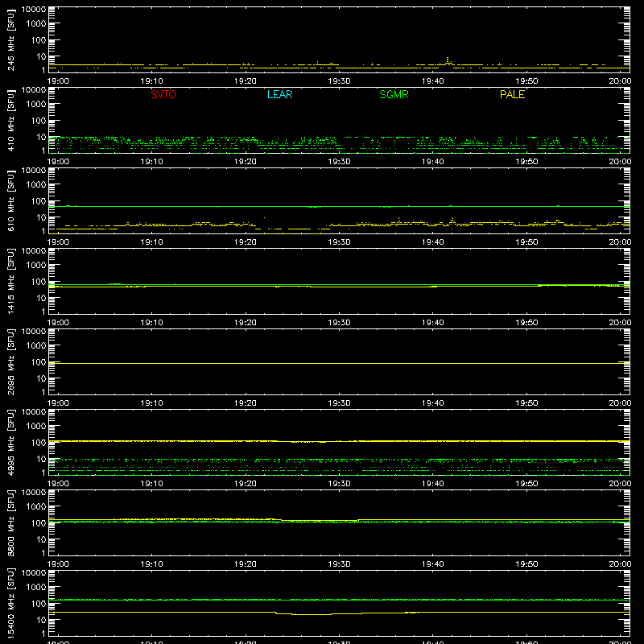Screen dimensions: 644x644
Task: Click the 20:00 label on 4995 MHz time axis
Action: point(620,484)
